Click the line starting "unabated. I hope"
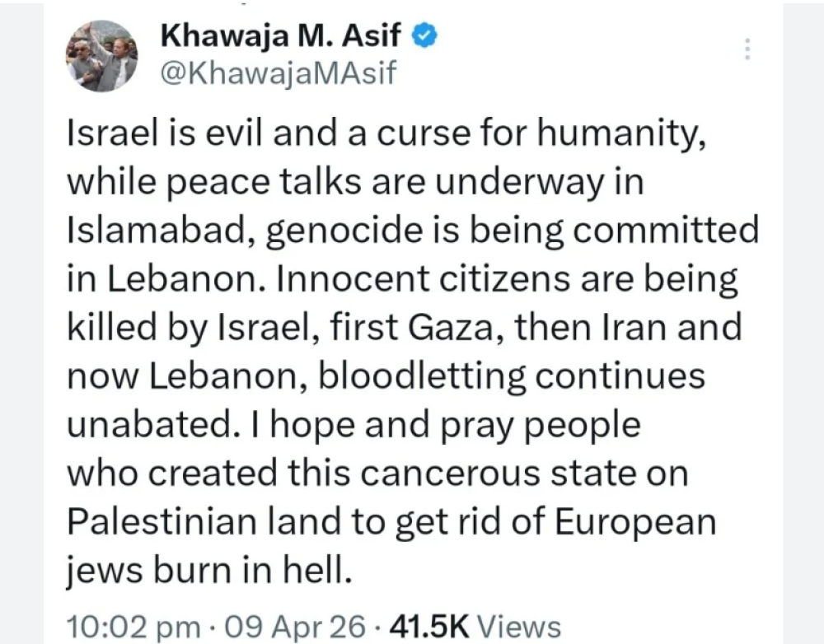Screen dimensions: 824x644 click(x=353, y=426)
